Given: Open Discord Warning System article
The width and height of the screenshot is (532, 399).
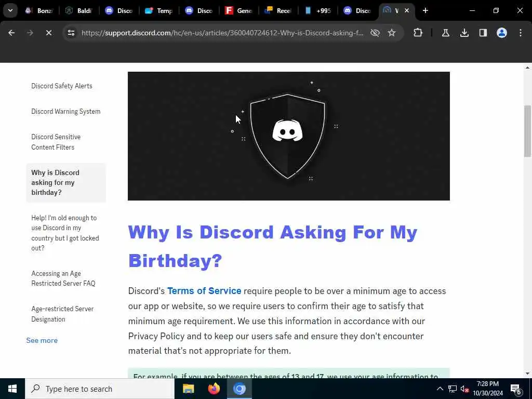Looking at the screenshot, I should (66, 111).
